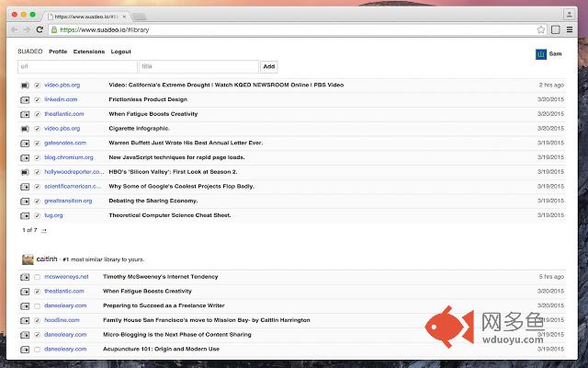Click the Chrome user profile button
The height and width of the screenshot is (368, 588).
(x=569, y=15)
